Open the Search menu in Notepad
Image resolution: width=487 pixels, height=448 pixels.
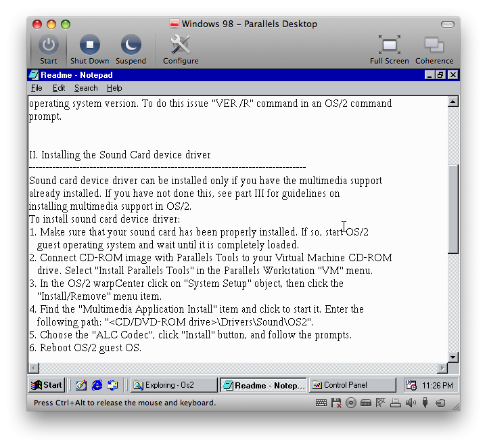click(x=86, y=88)
